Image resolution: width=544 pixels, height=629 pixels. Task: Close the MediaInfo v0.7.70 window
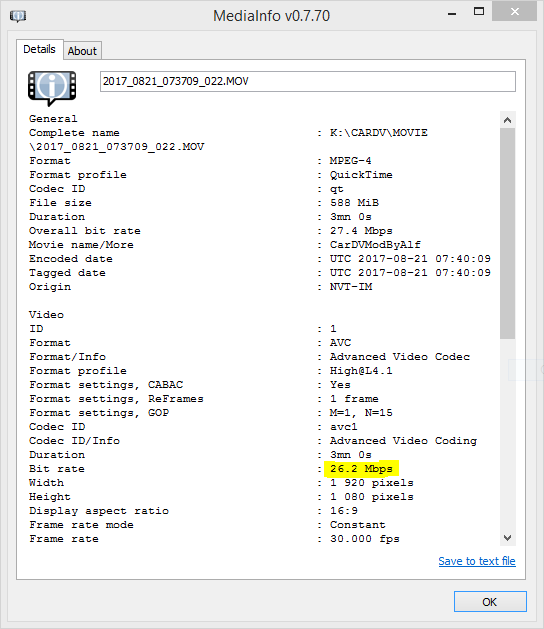[515, 11]
